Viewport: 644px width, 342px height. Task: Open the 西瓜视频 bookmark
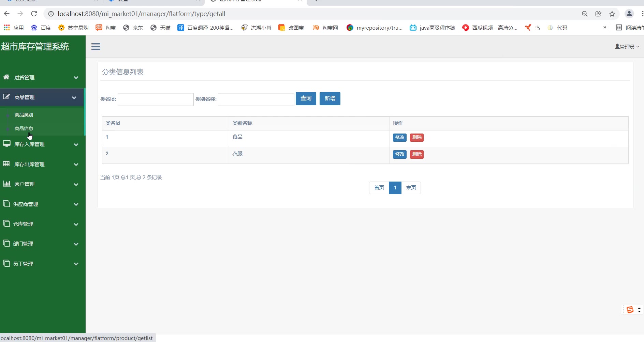490,28
